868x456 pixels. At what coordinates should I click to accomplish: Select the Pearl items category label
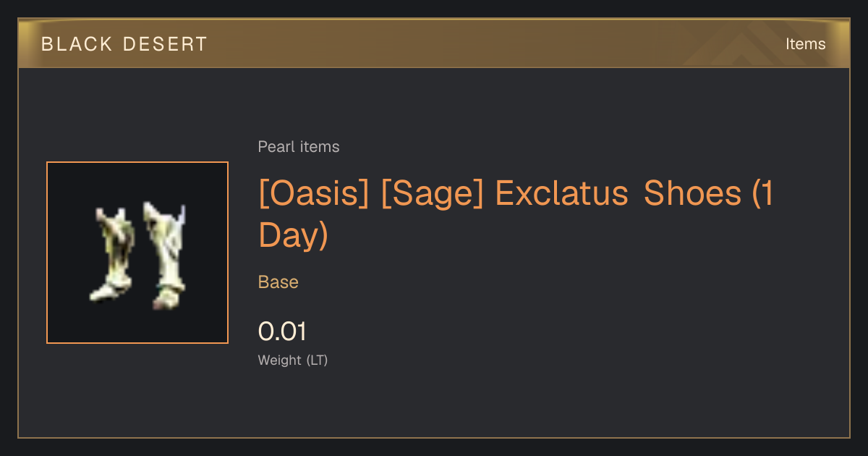[299, 147]
